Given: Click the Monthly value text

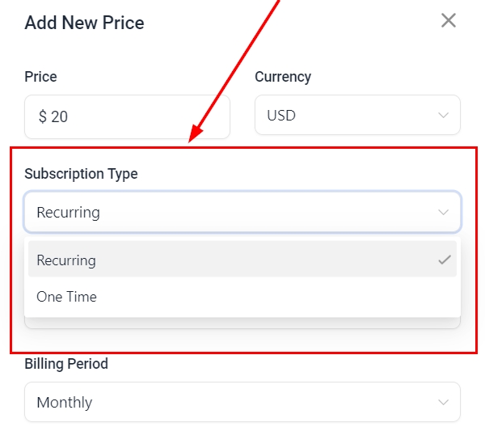Looking at the screenshot, I should point(65,402).
